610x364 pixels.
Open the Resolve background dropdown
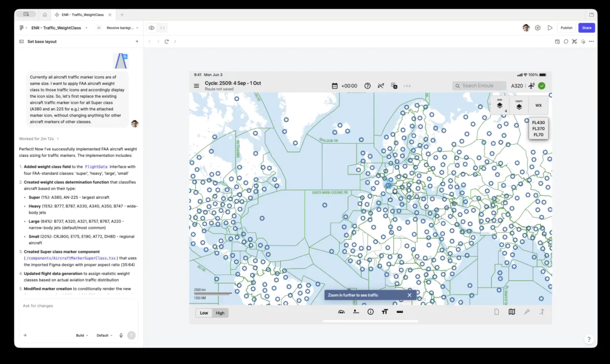(122, 28)
